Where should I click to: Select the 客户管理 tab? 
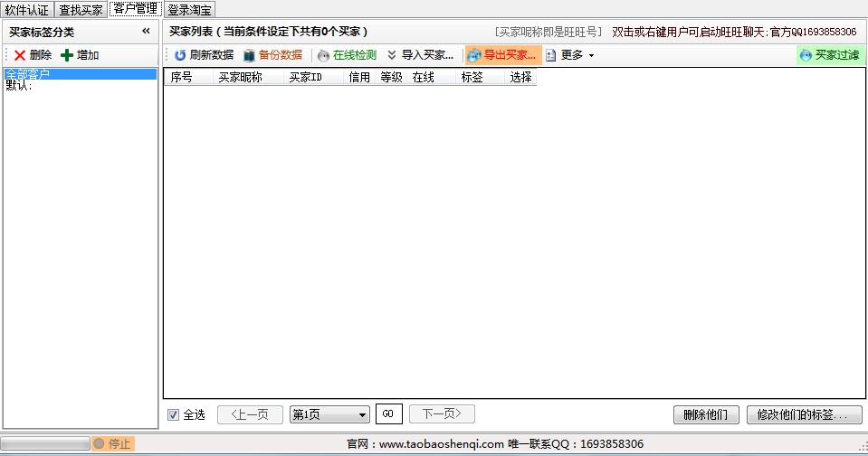[x=136, y=9]
